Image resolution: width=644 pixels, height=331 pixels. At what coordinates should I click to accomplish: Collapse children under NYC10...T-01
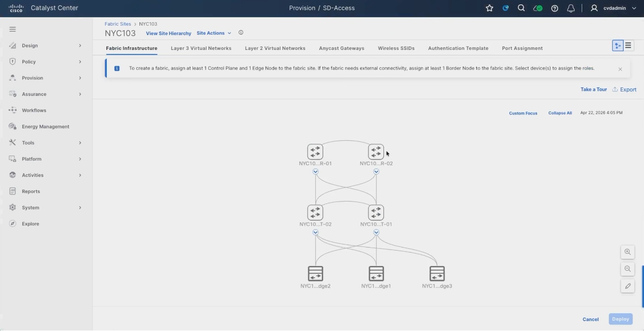pyautogui.click(x=376, y=232)
